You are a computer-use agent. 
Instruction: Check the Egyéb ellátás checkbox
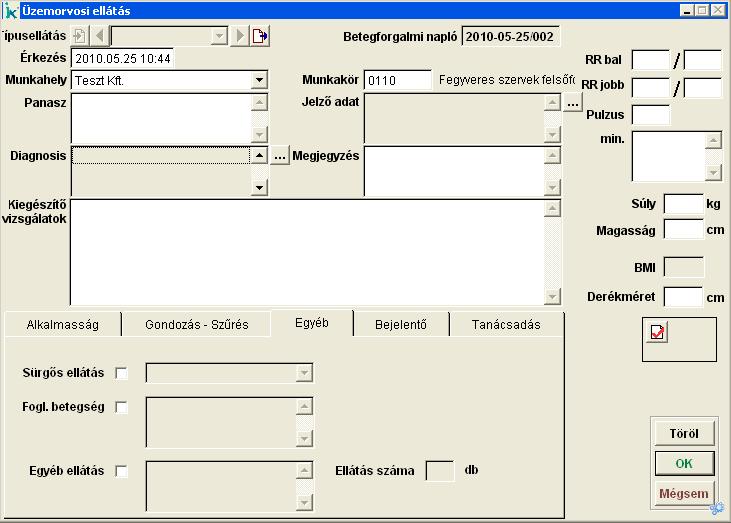point(122,471)
